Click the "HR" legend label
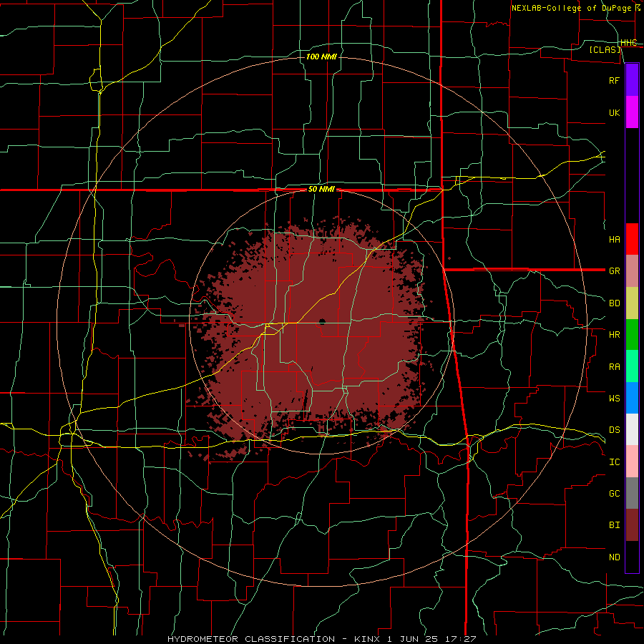 point(614,335)
